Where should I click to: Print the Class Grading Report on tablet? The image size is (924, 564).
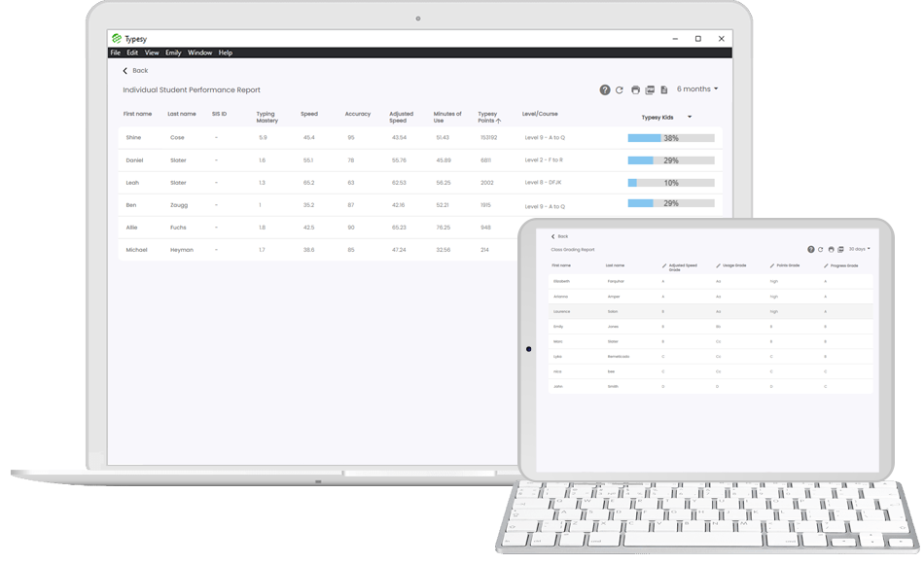tap(831, 250)
